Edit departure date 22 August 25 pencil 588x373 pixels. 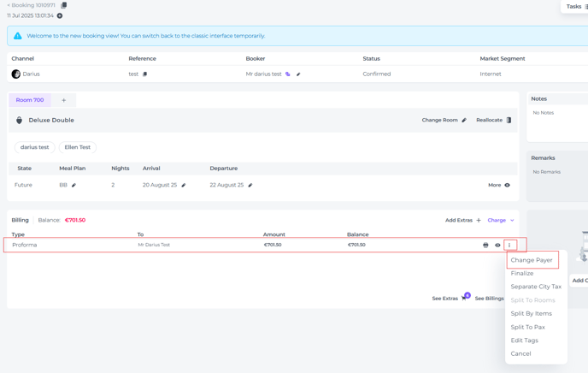250,185
